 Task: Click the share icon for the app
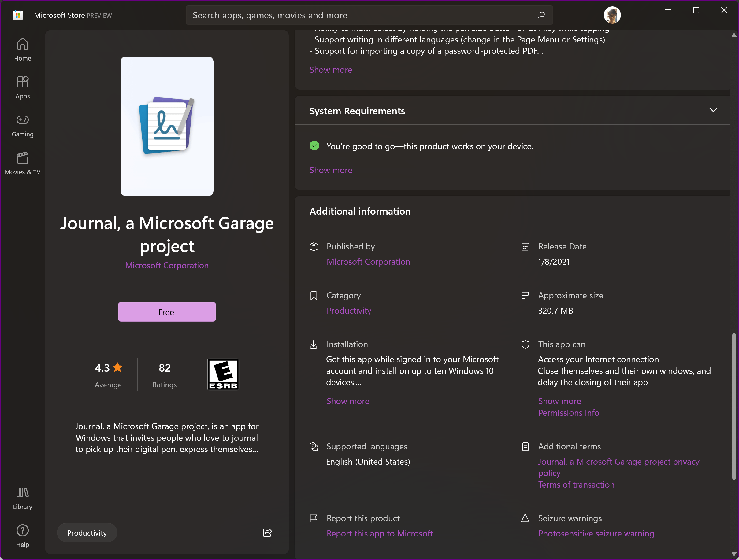coord(267,532)
